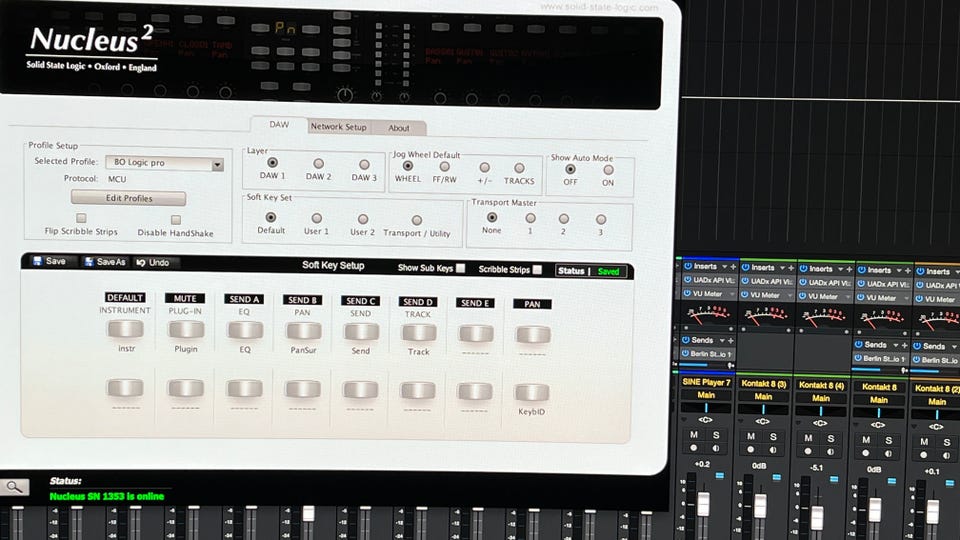960x540 pixels.
Task: Bypass UADx API plugin on SINE Player 7 strip
Action: [688, 280]
